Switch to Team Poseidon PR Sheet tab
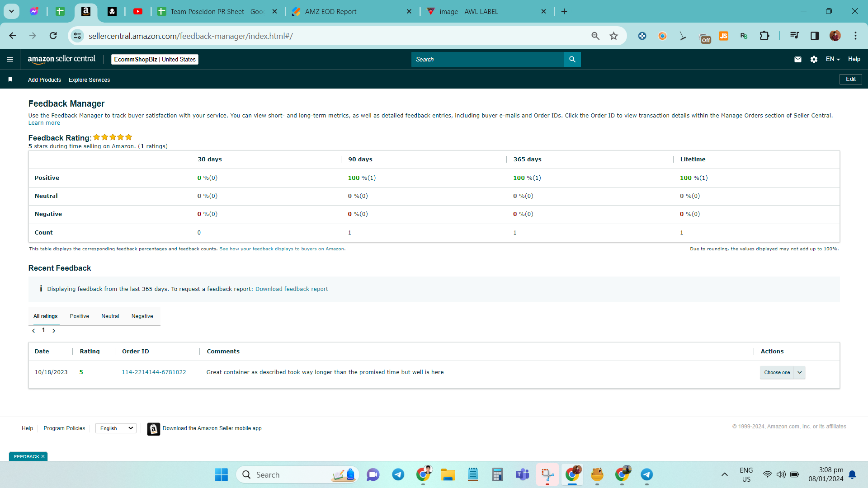Viewport: 868px width, 488px height. click(217, 11)
